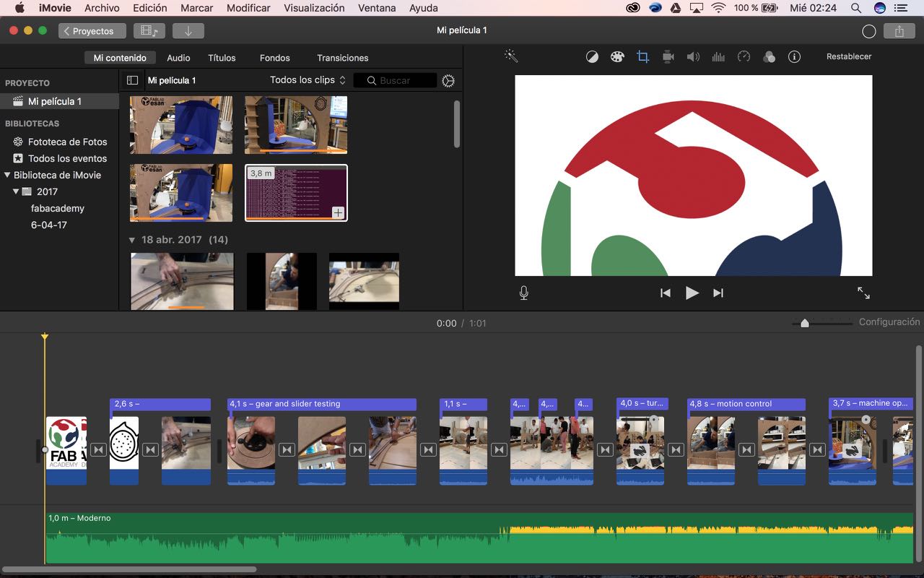924x578 pixels.
Task: Open the Modificar menu
Action: click(248, 8)
